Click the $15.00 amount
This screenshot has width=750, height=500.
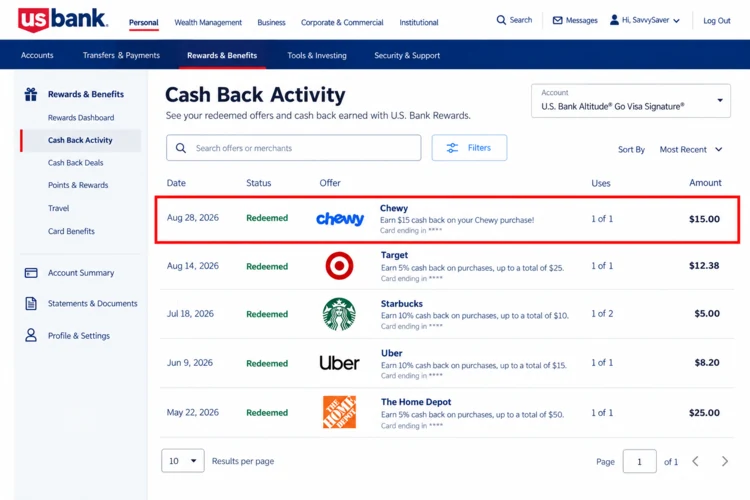(x=704, y=219)
